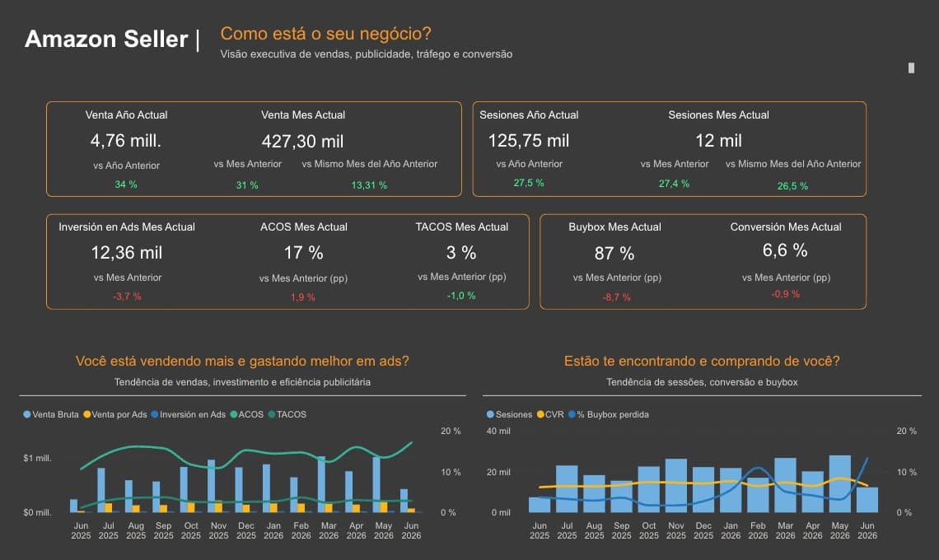
Task: Click the Jul 2025 bar in sales chart
Action: click(x=101, y=490)
